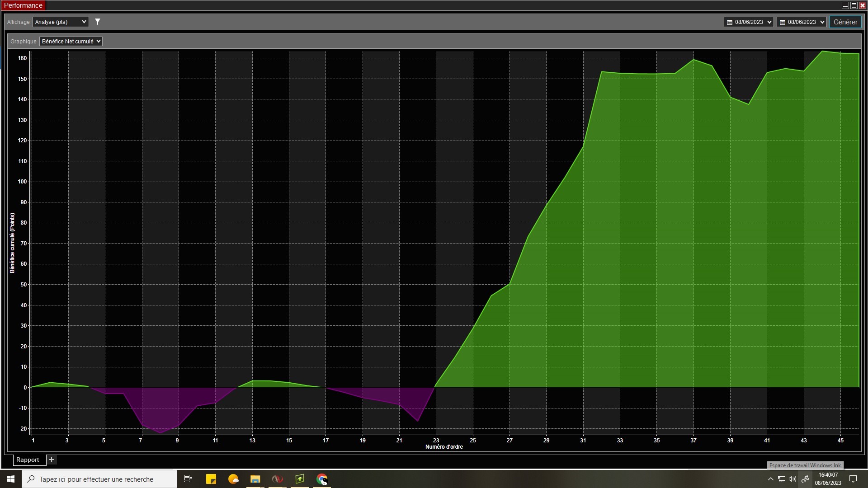Open the notification center icon
Screen dimensions: 868x488
pos(853,479)
